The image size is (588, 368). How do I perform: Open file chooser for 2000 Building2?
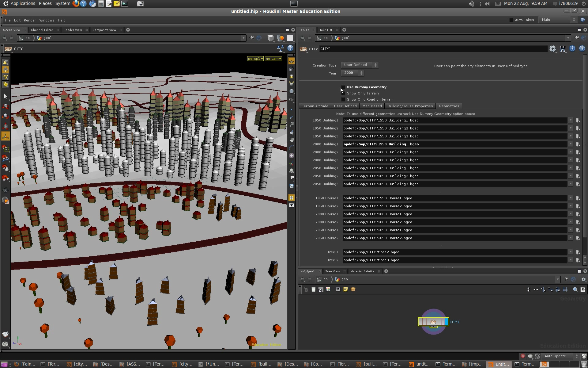578,152
